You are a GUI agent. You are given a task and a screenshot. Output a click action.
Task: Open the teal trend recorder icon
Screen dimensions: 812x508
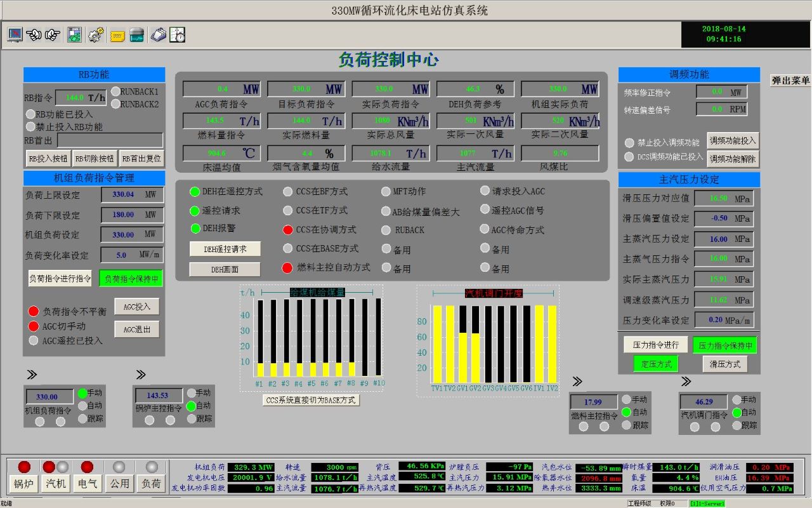point(136,36)
